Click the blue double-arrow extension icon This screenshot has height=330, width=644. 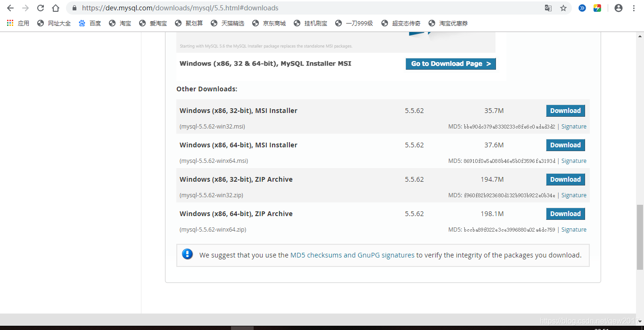[x=582, y=8]
